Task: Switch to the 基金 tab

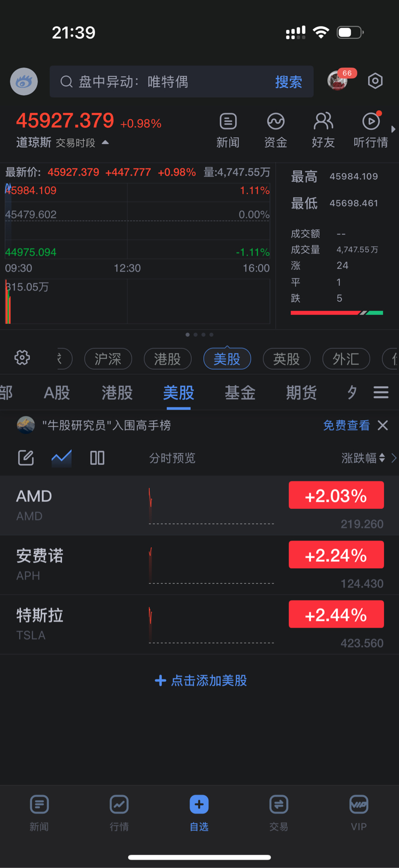Action: [x=240, y=392]
